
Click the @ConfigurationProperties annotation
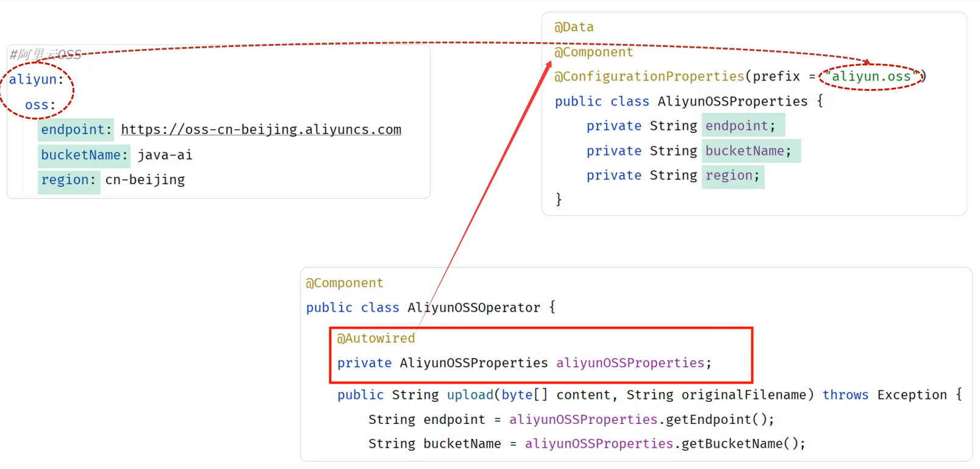tap(649, 77)
